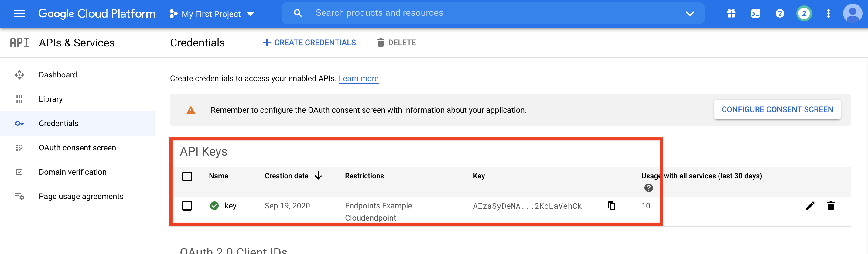Image resolution: width=868 pixels, height=254 pixels.
Task: Click the Sep 19, 2020 date cell
Action: [x=287, y=206]
